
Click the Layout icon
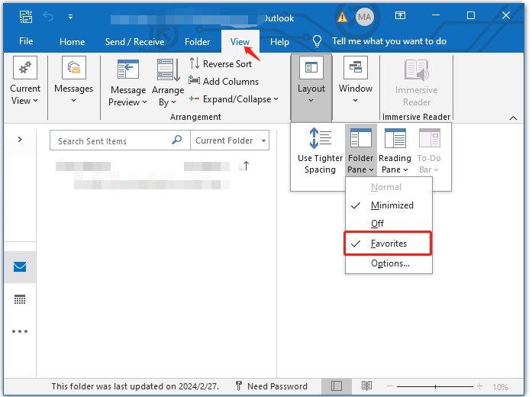click(311, 67)
